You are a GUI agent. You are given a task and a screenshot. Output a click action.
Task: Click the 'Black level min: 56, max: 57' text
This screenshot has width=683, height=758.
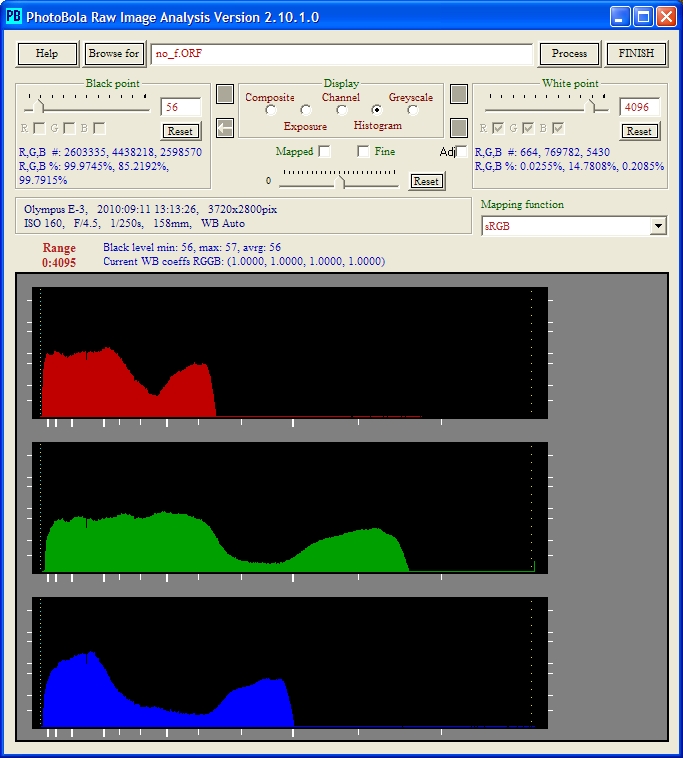[x=192, y=247]
